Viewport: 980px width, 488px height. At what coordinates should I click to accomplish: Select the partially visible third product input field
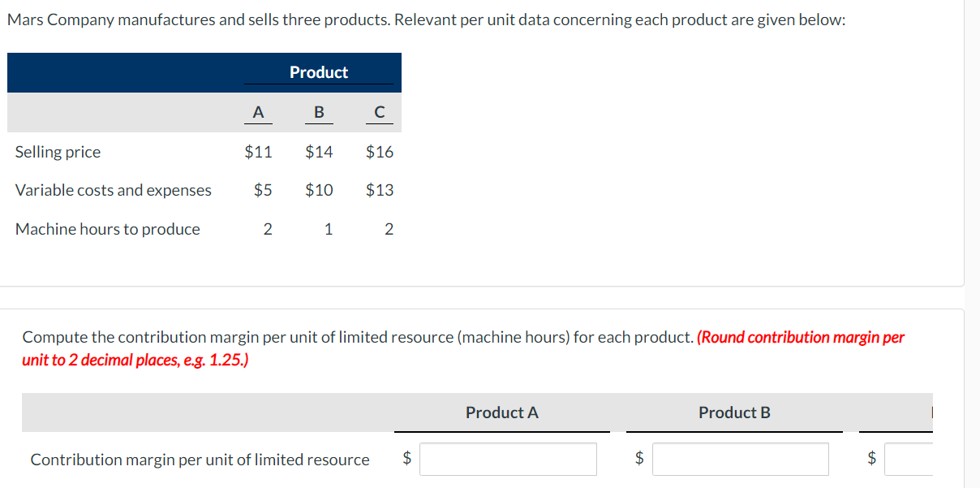(x=909, y=459)
